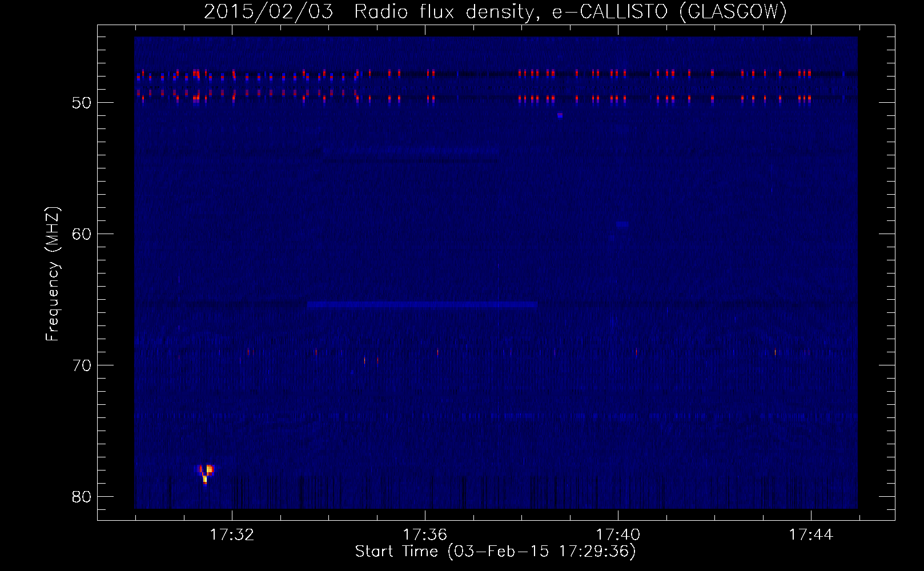Click the 70 frequency tick label
This screenshot has width=924, height=571.
coord(82,365)
